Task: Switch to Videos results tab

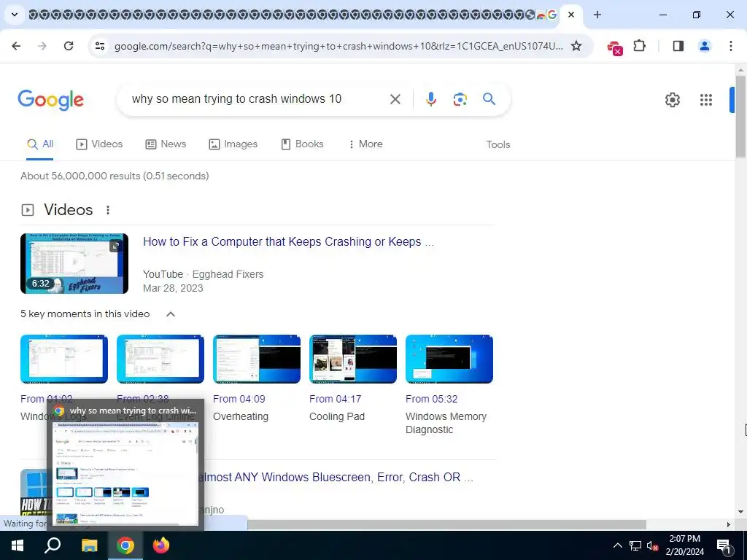Action: click(x=99, y=144)
